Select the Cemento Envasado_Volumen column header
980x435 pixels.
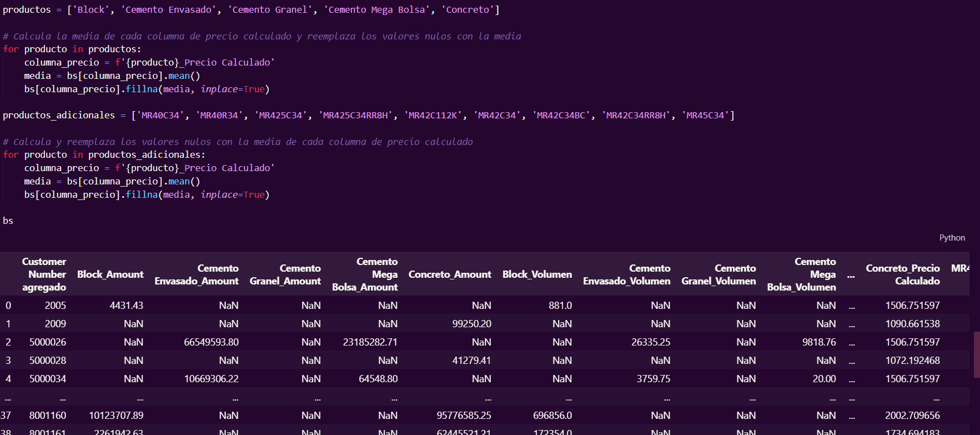(626, 274)
